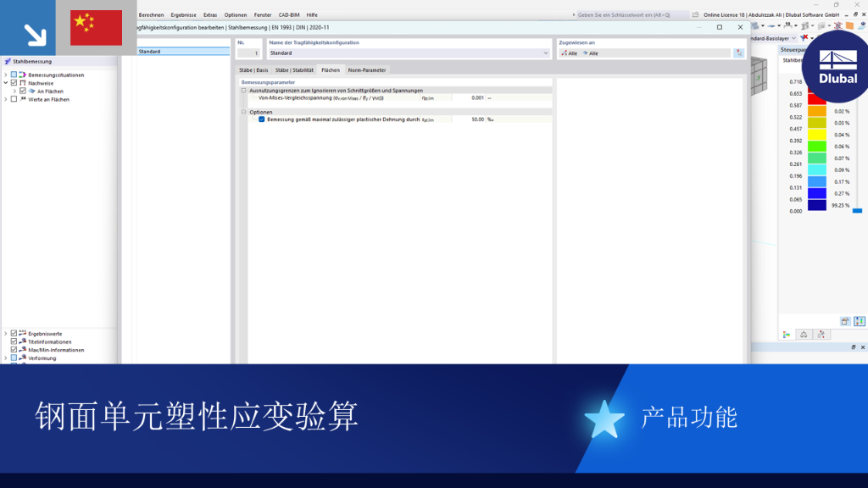Click the search options icon beside keyword field
868x488 pixels.
coord(695,15)
